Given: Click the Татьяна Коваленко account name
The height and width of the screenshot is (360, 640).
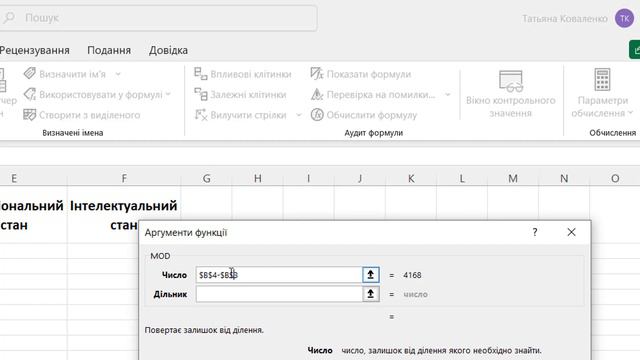Looking at the screenshot, I should tap(565, 18).
